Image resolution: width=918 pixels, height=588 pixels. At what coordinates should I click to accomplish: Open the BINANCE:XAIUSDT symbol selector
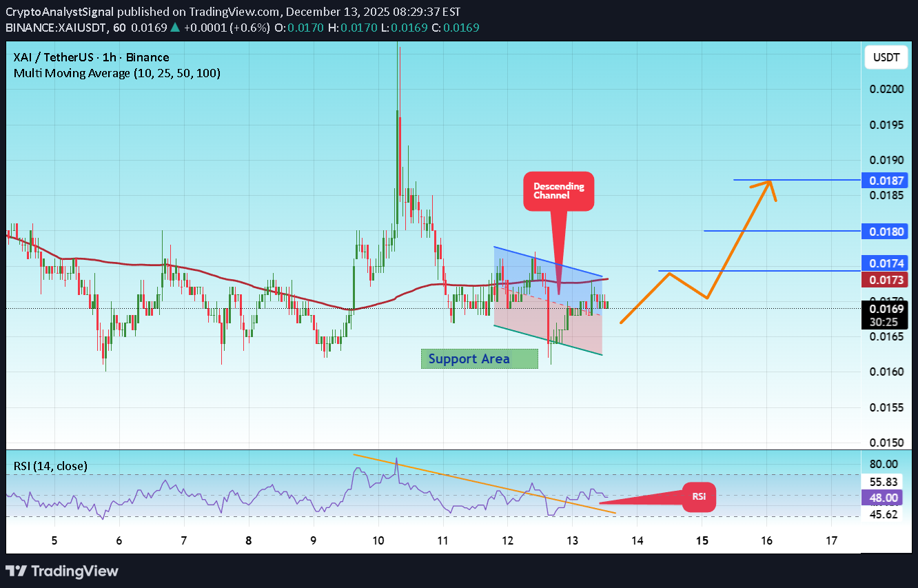(55, 28)
